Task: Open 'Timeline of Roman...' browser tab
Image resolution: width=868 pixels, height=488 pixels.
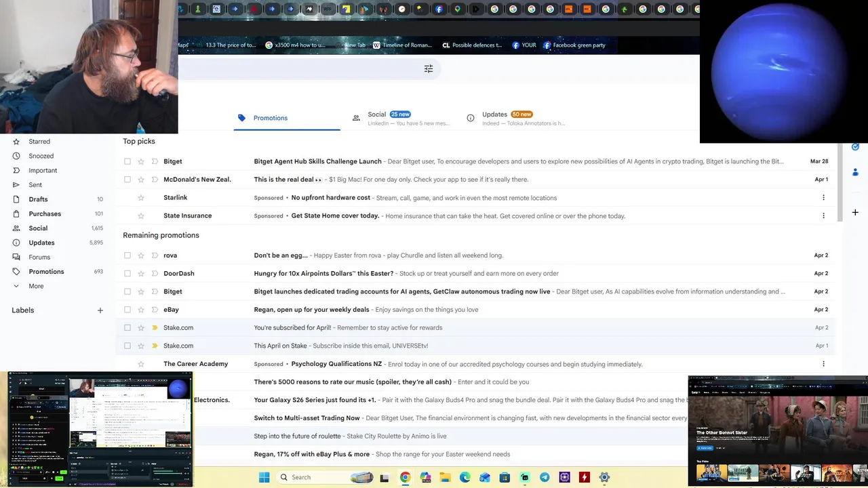Action: point(402,45)
